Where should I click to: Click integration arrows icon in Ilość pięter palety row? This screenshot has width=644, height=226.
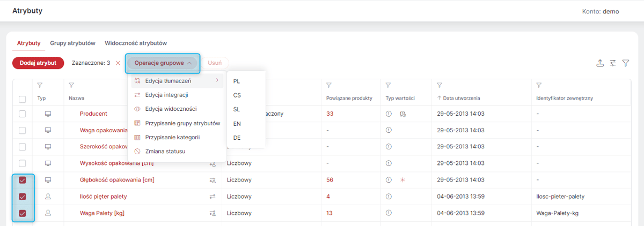click(213, 197)
